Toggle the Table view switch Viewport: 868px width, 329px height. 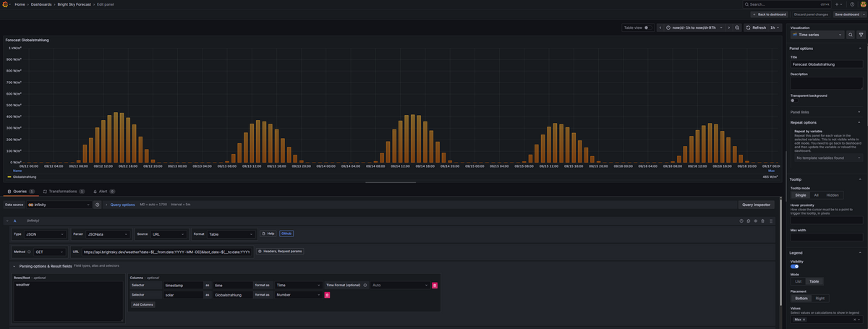(x=648, y=27)
